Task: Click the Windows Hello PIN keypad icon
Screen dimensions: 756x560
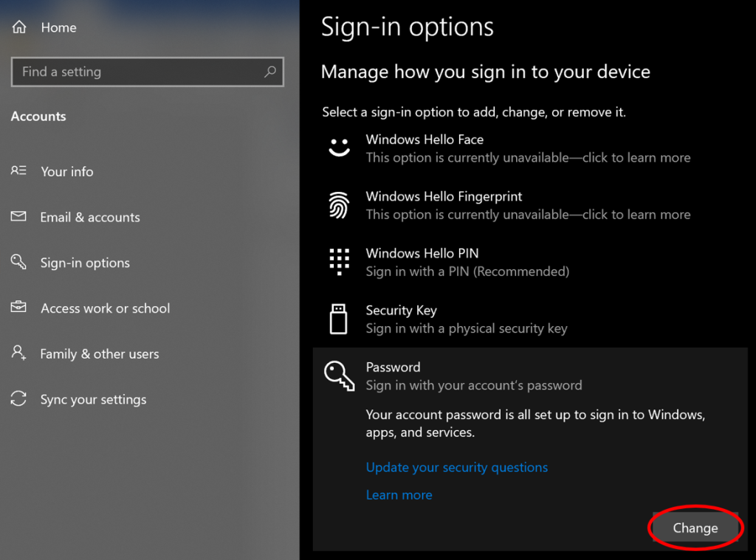Action: pos(339,262)
